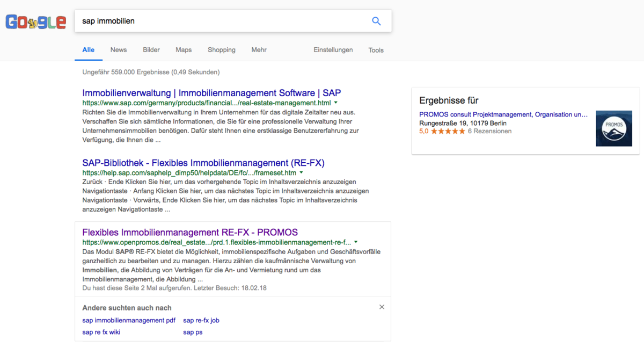
Task: Search for 'sap re-fx job'
Action: pyautogui.click(x=201, y=320)
